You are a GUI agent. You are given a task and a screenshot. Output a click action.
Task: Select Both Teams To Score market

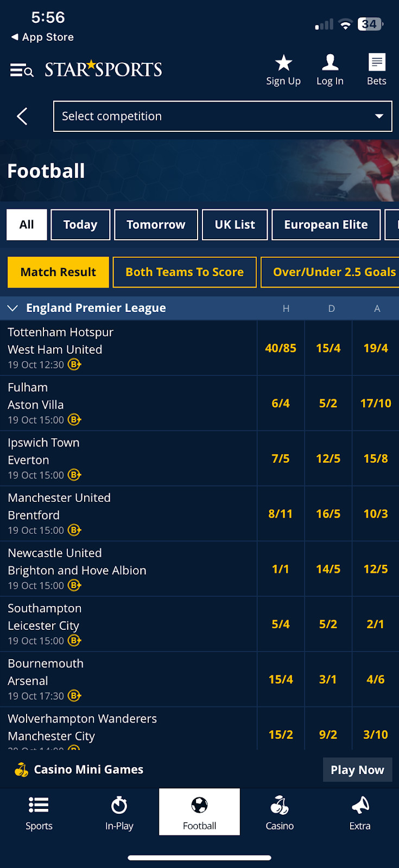tap(185, 272)
